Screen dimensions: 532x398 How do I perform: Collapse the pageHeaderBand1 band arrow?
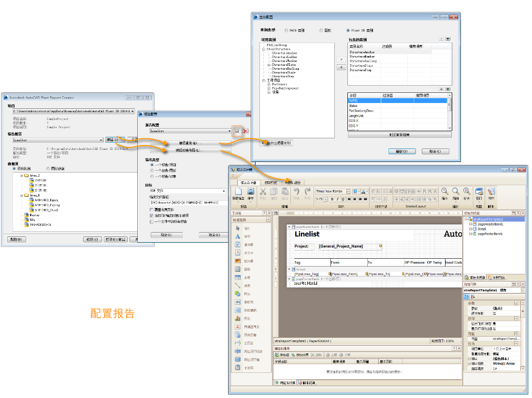point(289,227)
